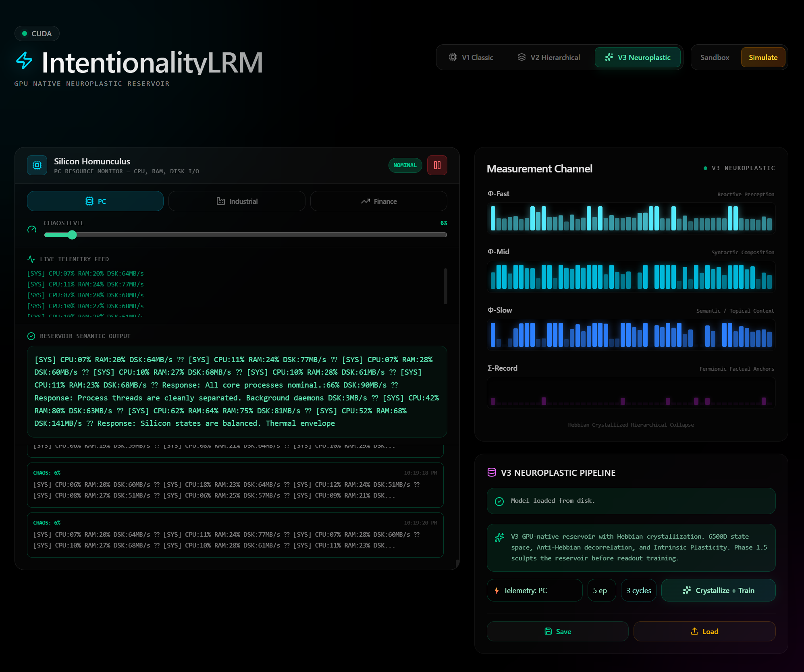Click the pipeline database icon
The height and width of the screenshot is (672, 804).
point(491,473)
